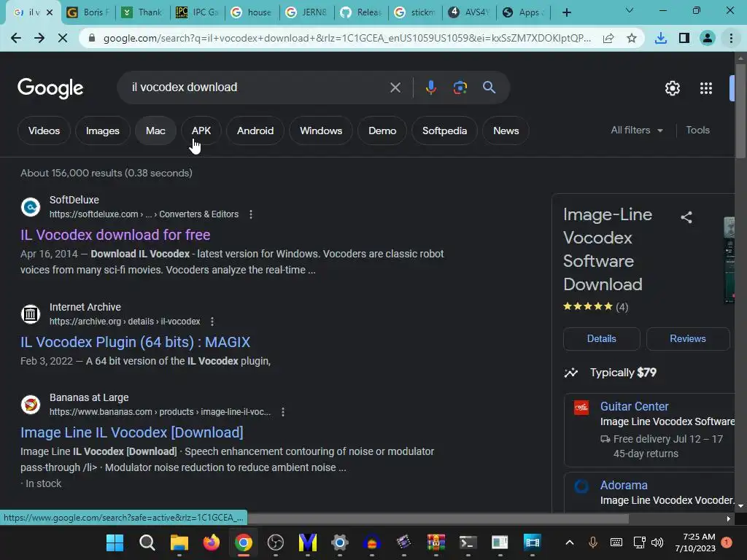Image resolution: width=747 pixels, height=560 pixels.
Task: Switch to the IPC Ga tab
Action: pyautogui.click(x=198, y=12)
